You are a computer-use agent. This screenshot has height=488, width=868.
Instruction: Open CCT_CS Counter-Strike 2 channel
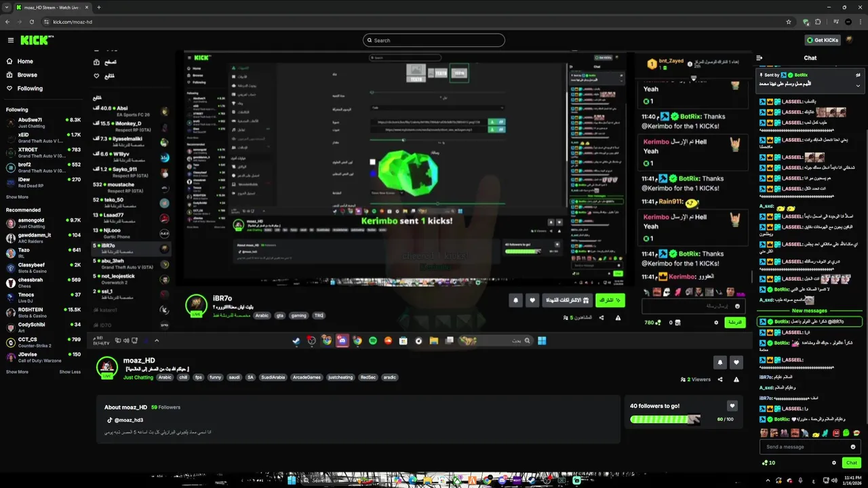point(43,342)
